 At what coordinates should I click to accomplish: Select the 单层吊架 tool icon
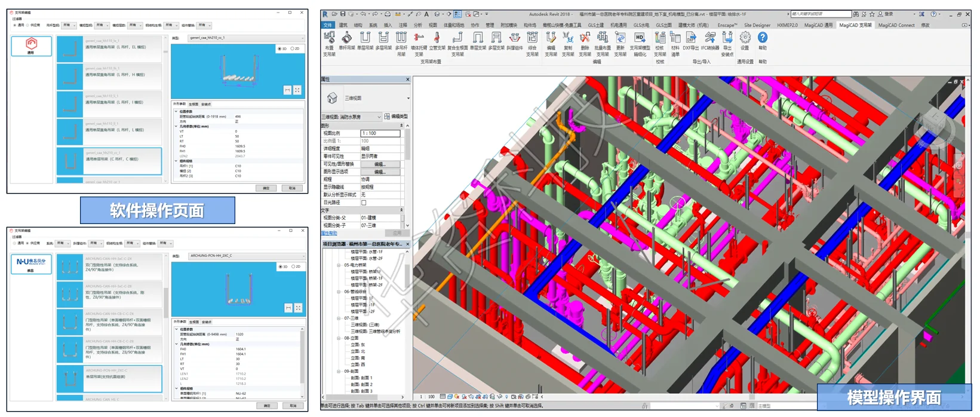[365, 38]
